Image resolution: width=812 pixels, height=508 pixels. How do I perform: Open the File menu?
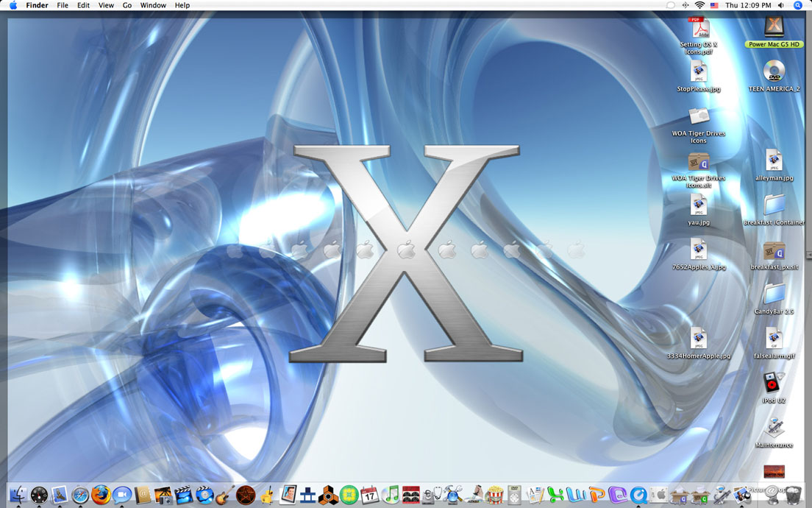point(63,5)
